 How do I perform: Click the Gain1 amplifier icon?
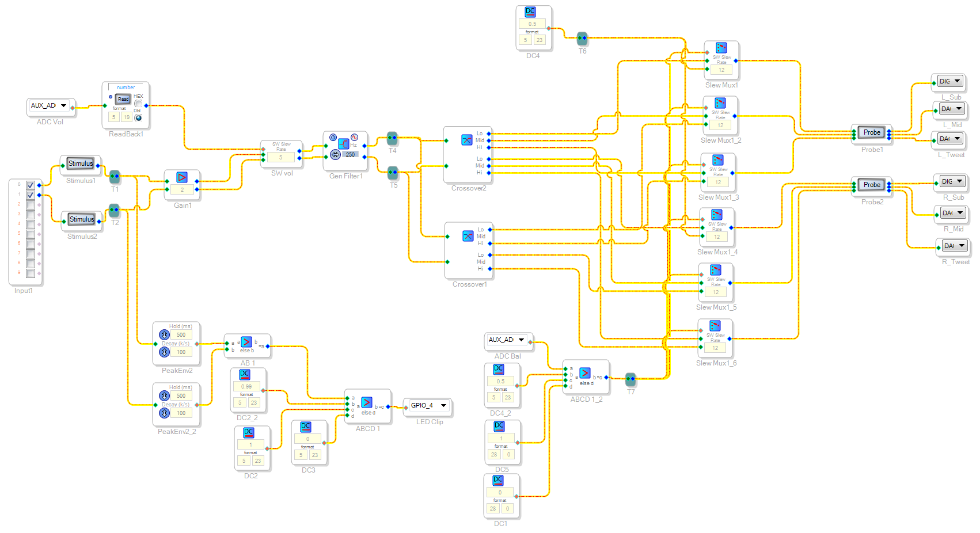coord(182,177)
